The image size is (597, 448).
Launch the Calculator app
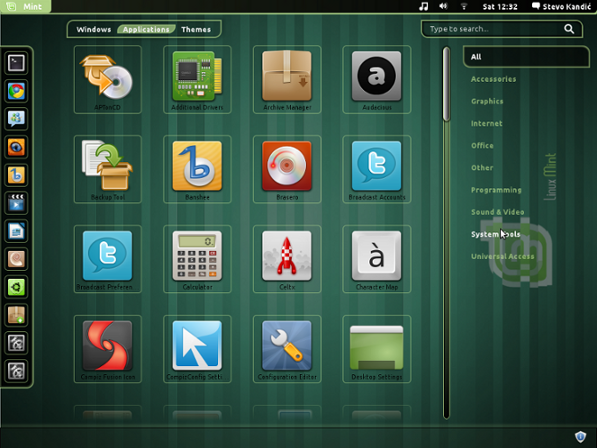coord(197,259)
